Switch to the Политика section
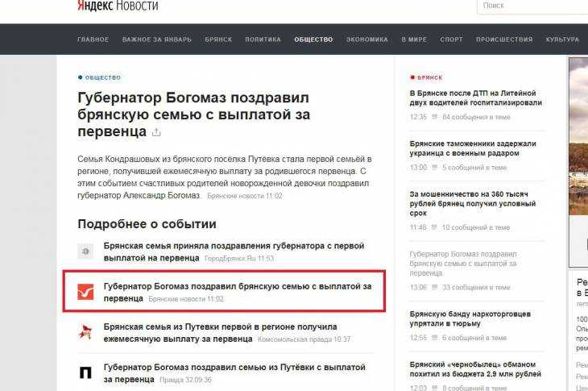 click(263, 40)
